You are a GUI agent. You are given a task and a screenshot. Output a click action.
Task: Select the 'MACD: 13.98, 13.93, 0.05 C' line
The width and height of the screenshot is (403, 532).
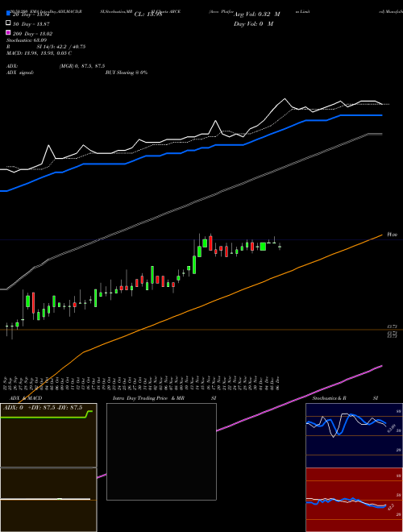point(39,53)
